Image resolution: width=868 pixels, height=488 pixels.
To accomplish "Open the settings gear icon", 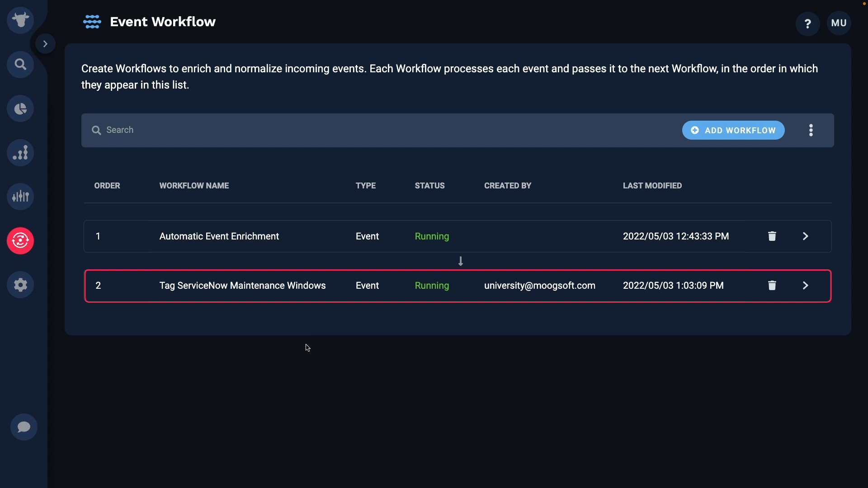I will (x=20, y=285).
